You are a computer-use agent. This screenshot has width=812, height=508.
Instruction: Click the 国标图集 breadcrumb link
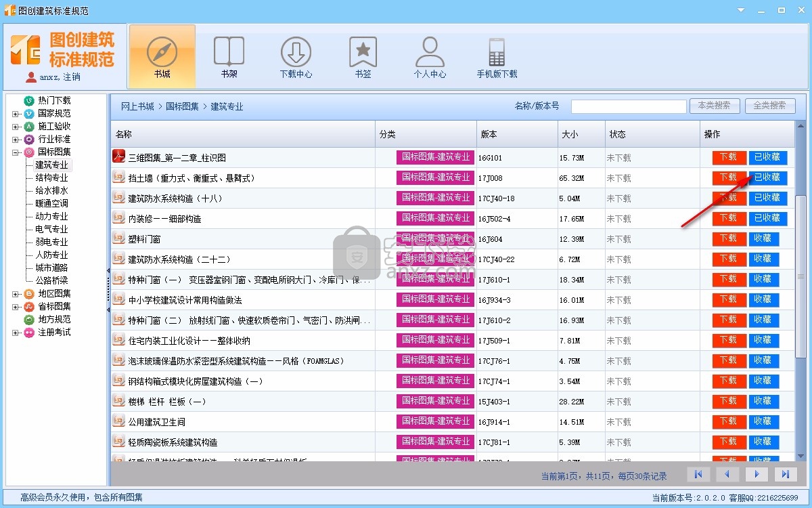click(182, 106)
